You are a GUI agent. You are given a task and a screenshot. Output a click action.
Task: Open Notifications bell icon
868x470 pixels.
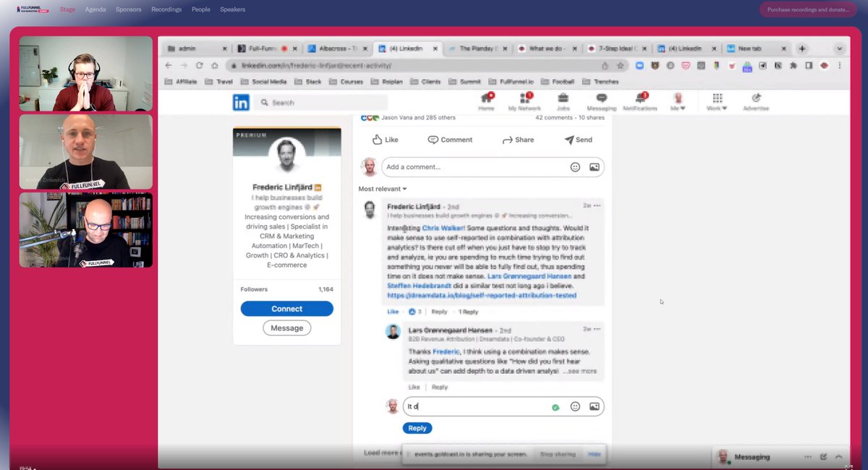pyautogui.click(x=640, y=101)
